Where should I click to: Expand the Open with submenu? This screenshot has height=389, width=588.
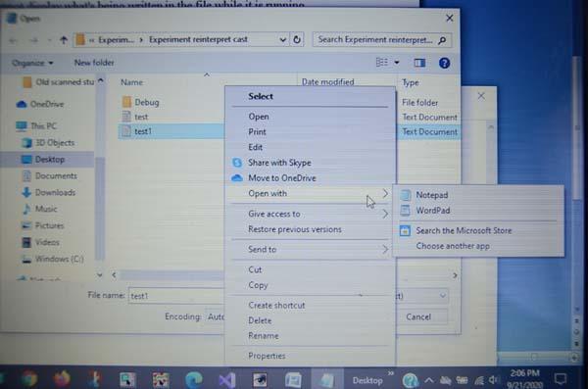(310, 194)
